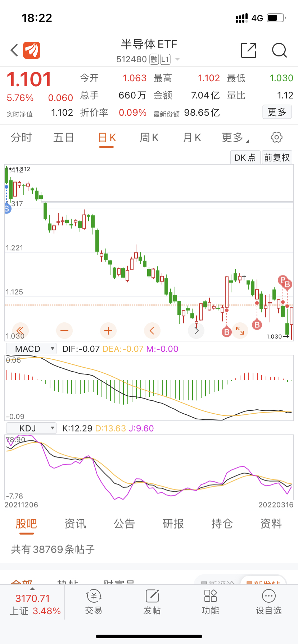Toggle 前复权 price adjustment
Viewport: 298px width, 644px height.
click(x=277, y=158)
